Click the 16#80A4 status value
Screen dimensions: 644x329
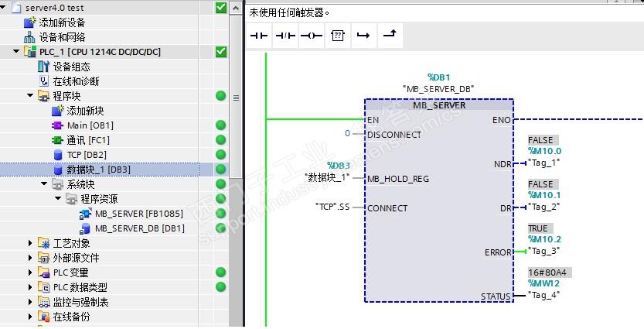point(550,272)
